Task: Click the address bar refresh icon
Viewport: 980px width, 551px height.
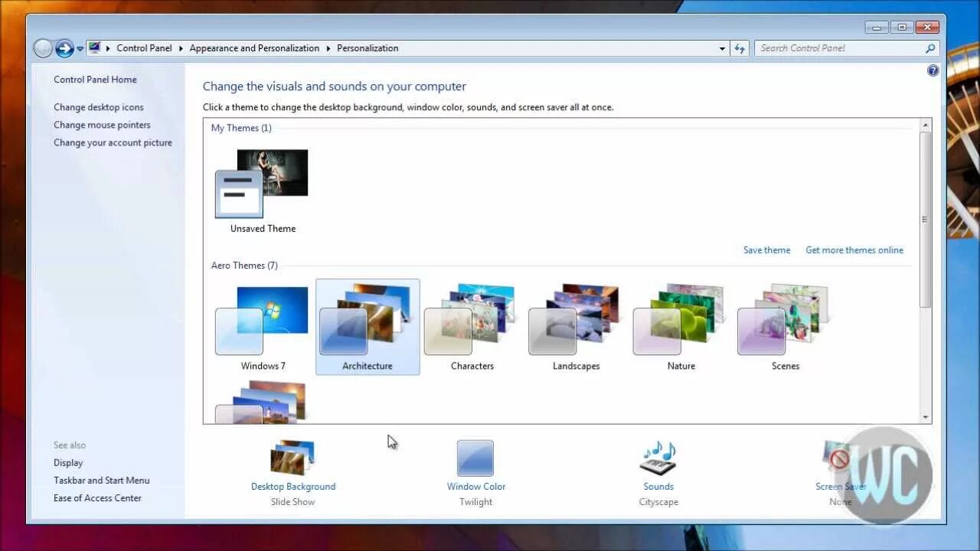Action: (x=740, y=48)
